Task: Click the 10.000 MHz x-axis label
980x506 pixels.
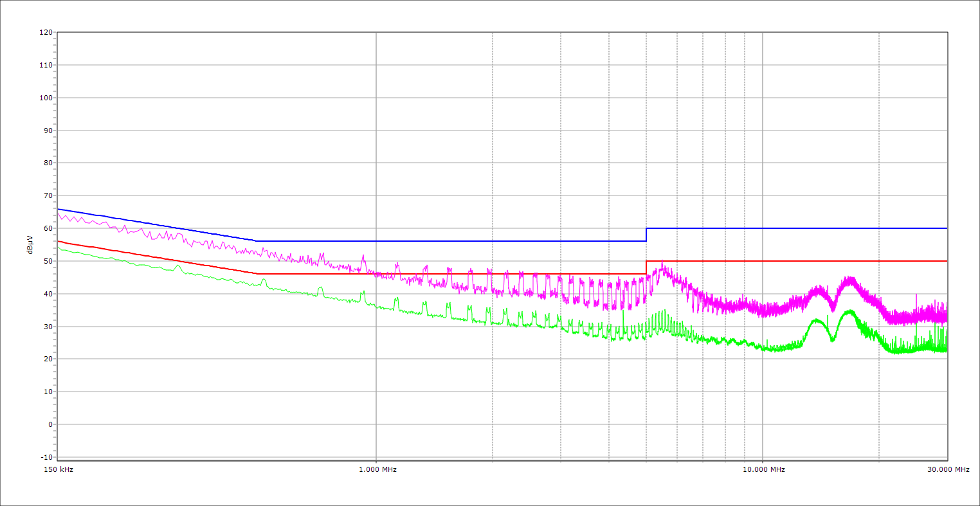Action: [763, 469]
